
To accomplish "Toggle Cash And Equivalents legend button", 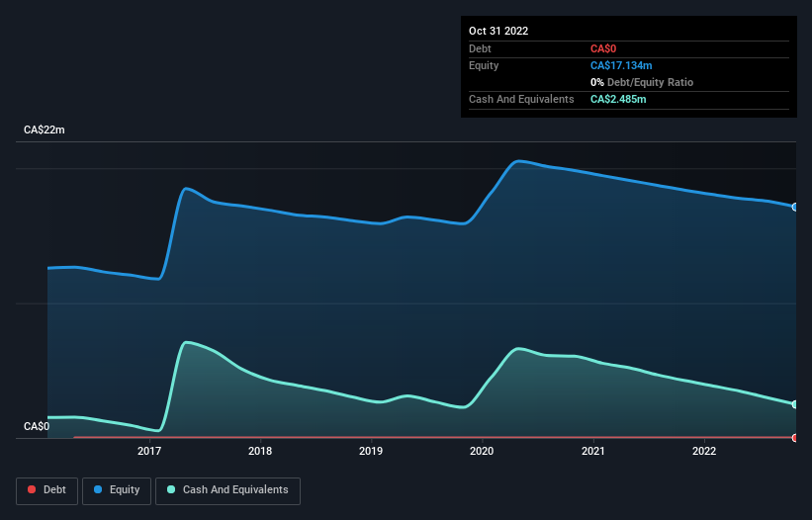I will 227,490.
